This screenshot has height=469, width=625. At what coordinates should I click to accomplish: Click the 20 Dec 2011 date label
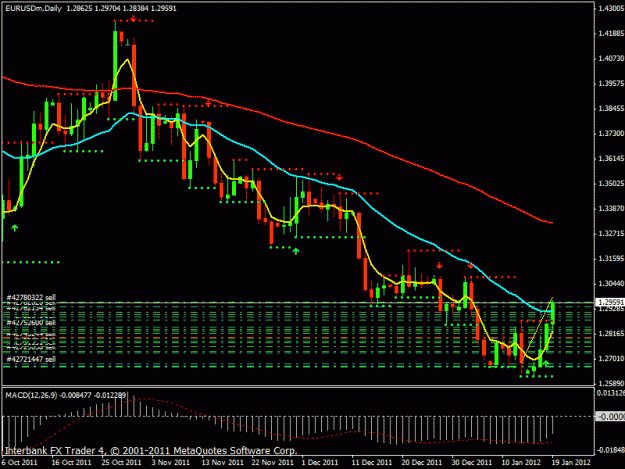coord(422,463)
